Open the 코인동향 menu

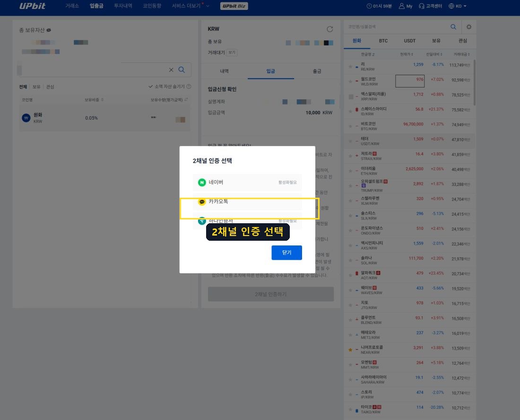pyautogui.click(x=152, y=6)
